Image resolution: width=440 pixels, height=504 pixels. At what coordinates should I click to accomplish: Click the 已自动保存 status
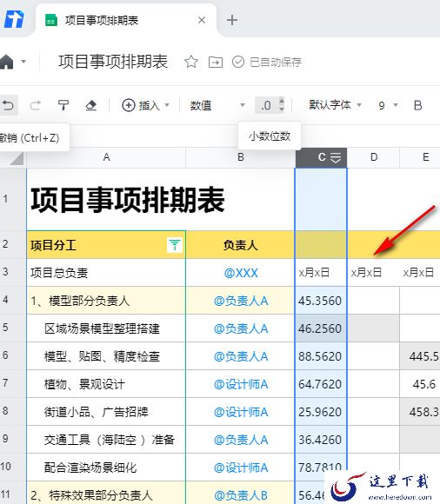pyautogui.click(x=267, y=62)
